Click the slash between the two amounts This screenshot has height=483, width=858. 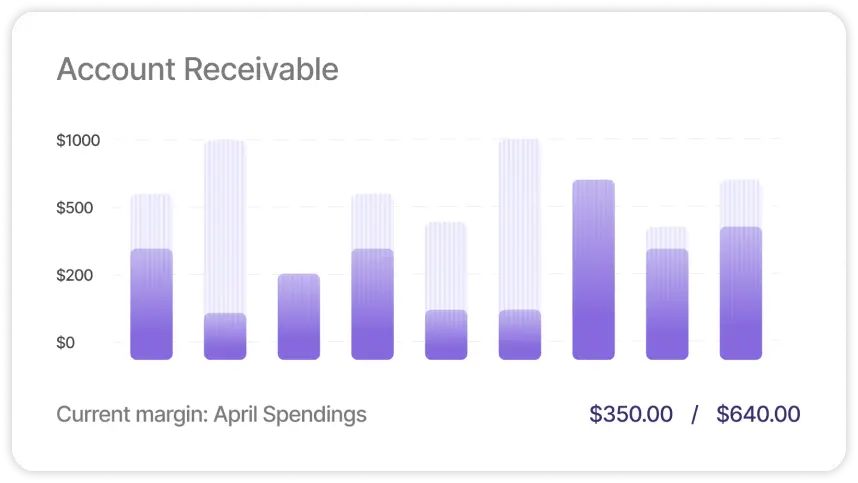tap(694, 414)
